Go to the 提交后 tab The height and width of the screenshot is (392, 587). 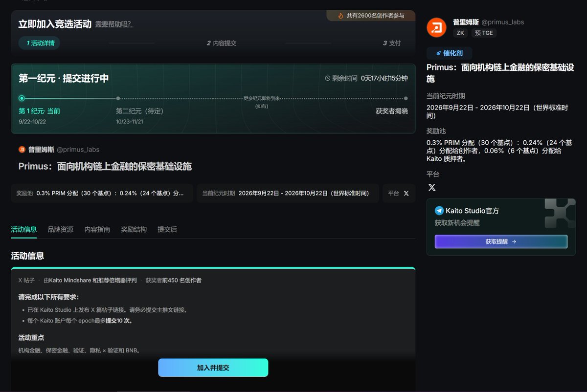coord(167,229)
